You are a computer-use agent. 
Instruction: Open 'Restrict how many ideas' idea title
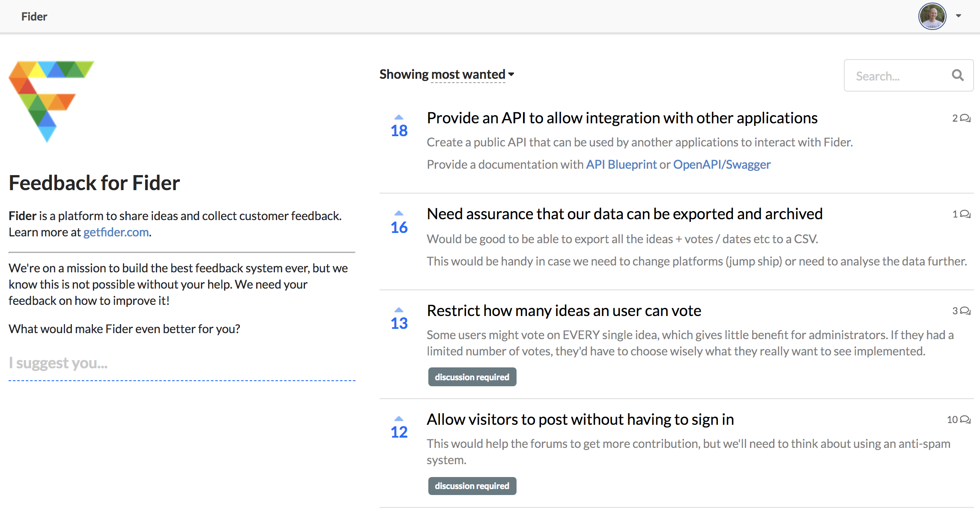564,311
